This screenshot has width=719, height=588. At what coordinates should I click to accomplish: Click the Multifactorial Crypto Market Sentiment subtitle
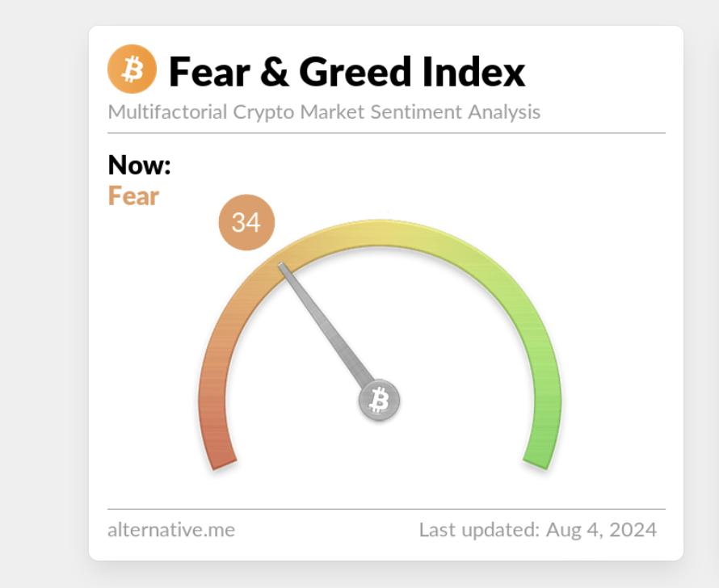324,112
